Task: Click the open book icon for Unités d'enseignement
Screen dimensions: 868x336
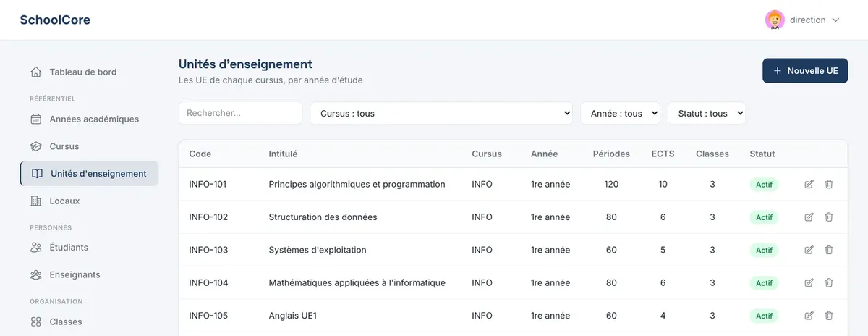Action: (x=37, y=174)
